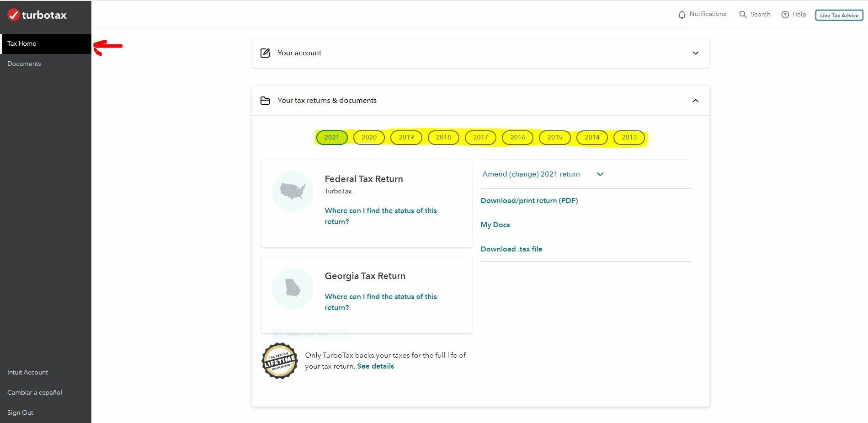The image size is (868, 423).
Task: Open My Docs link
Action: 495,225
